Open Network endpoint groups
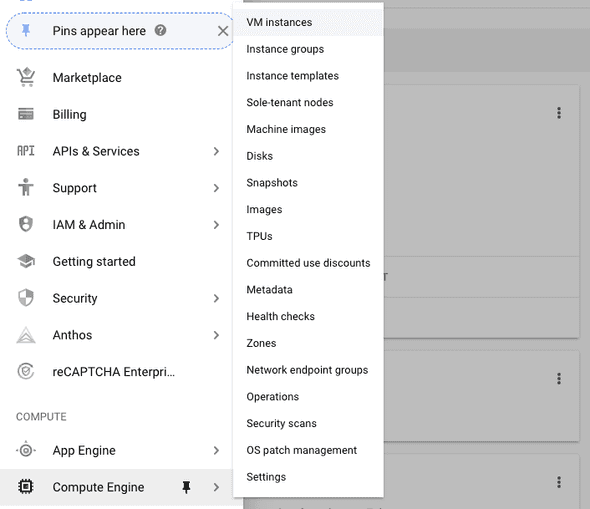The height and width of the screenshot is (509, 590). click(308, 369)
